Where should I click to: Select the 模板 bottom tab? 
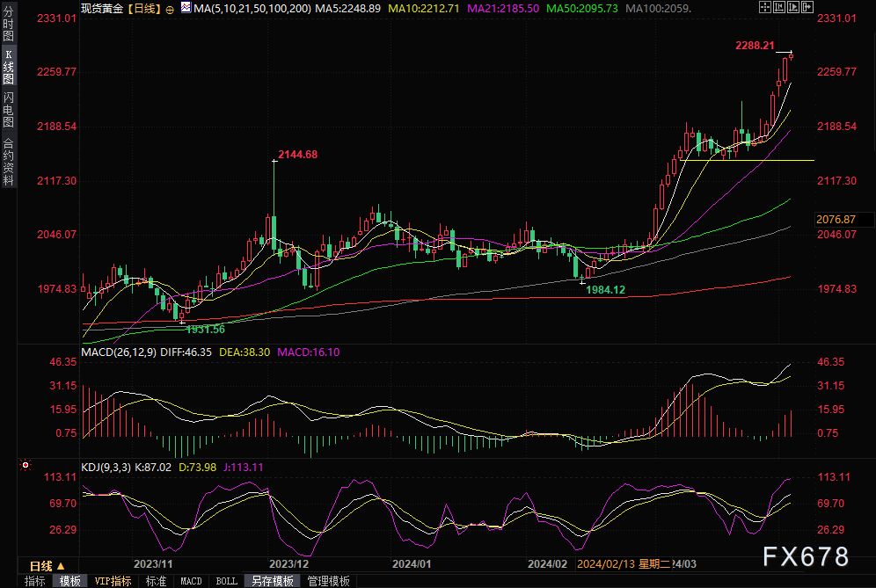click(70, 581)
